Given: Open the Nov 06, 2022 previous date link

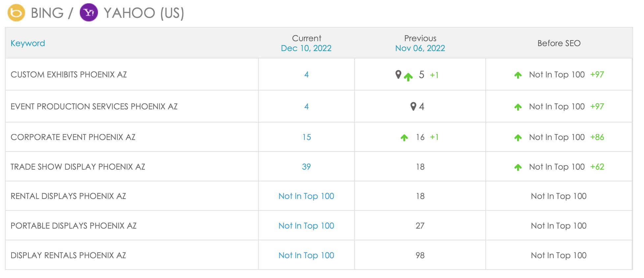Looking at the screenshot, I should click(420, 48).
